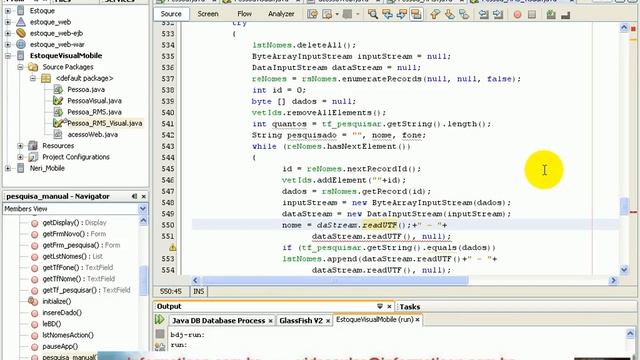The image size is (640, 360).
Task: Collapse the EstoqueVisualMobile project node
Action: [8, 56]
